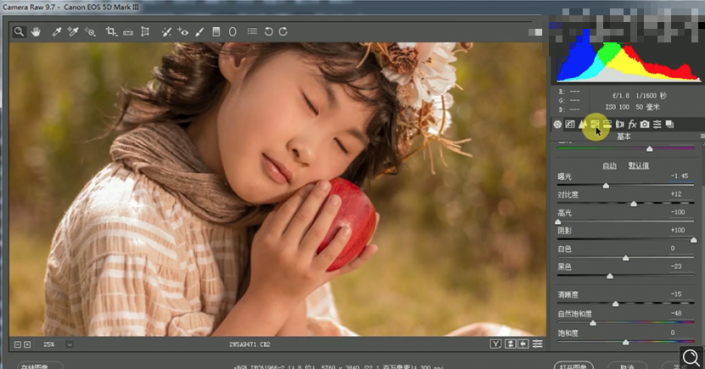Click the Open Image button
This screenshot has width=705, height=369.
point(573,366)
